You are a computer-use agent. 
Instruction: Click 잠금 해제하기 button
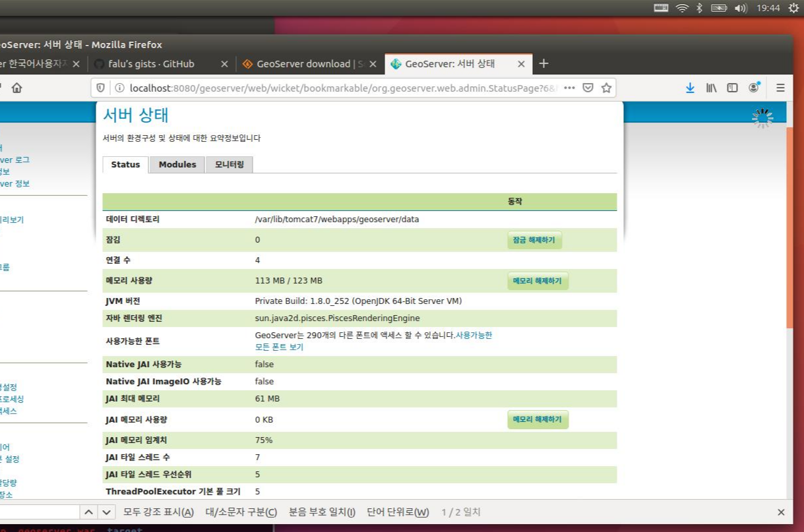pyautogui.click(x=535, y=240)
